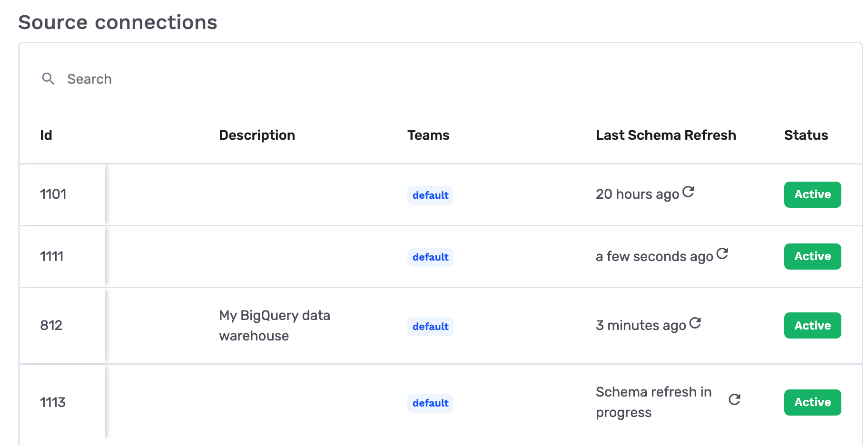Click the Status column header
868x446 pixels.
pos(806,135)
